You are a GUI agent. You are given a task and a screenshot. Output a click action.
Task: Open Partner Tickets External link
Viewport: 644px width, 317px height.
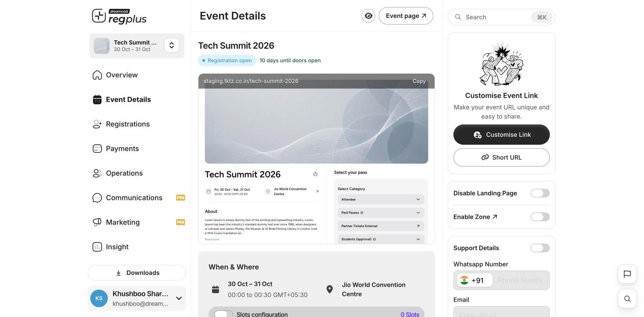(381, 226)
